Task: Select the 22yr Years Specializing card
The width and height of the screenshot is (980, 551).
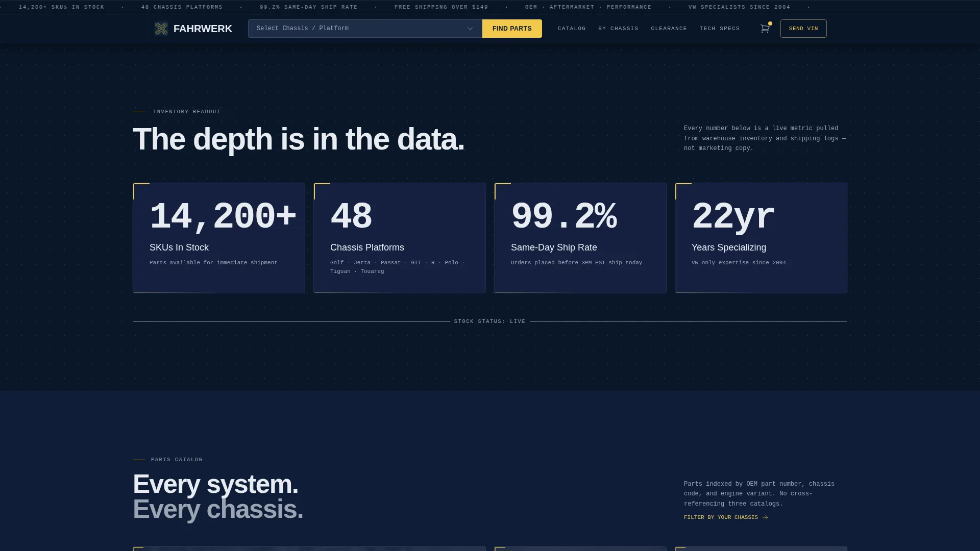Action: pos(761,238)
